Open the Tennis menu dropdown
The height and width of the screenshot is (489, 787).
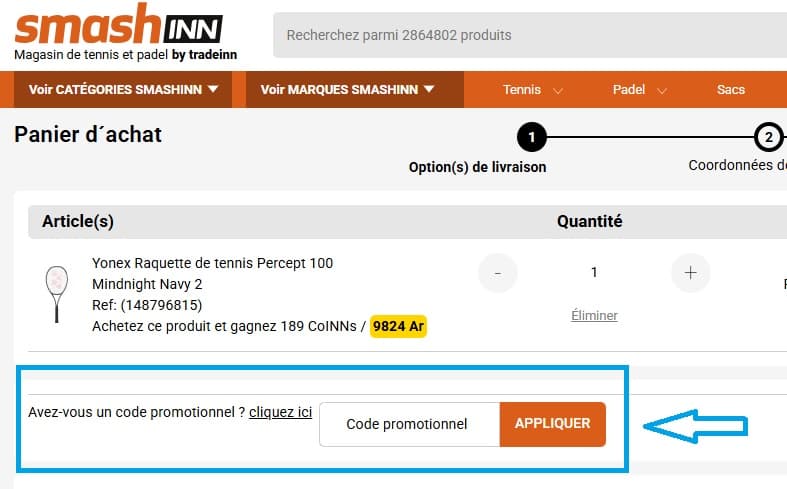click(x=532, y=90)
